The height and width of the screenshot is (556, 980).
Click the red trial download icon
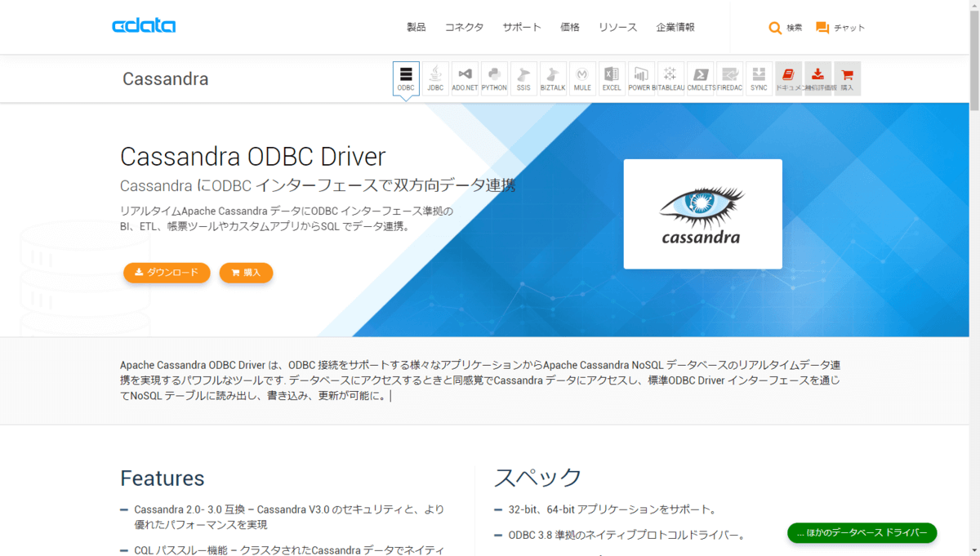(817, 78)
